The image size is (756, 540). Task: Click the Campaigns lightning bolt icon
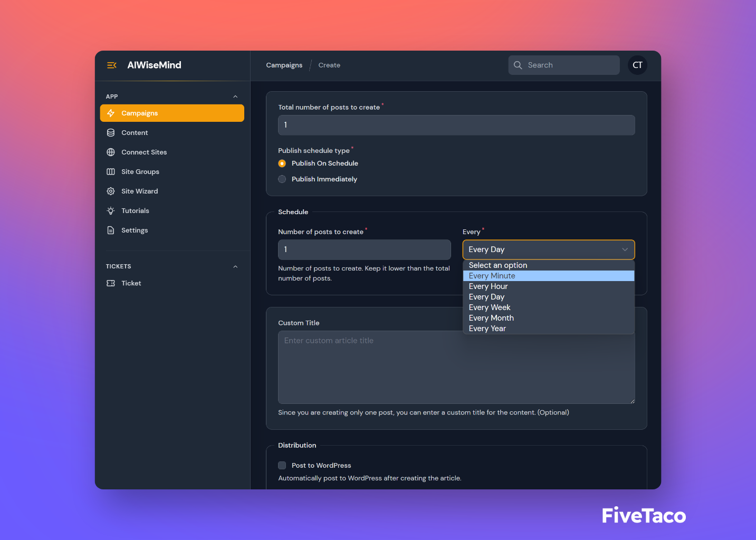click(x=111, y=113)
